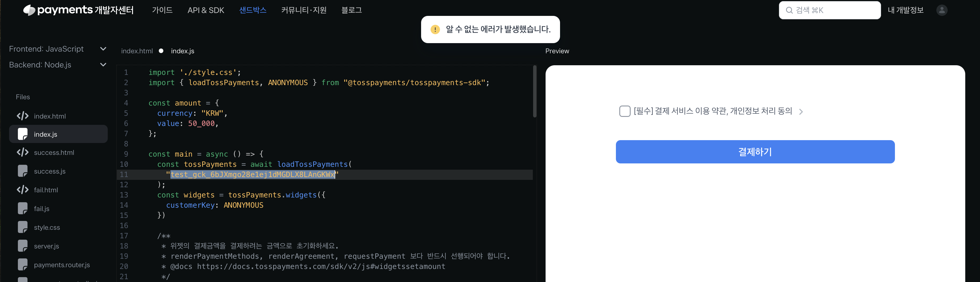
Task: Click the code icon beside fail.html
Action: 23,190
